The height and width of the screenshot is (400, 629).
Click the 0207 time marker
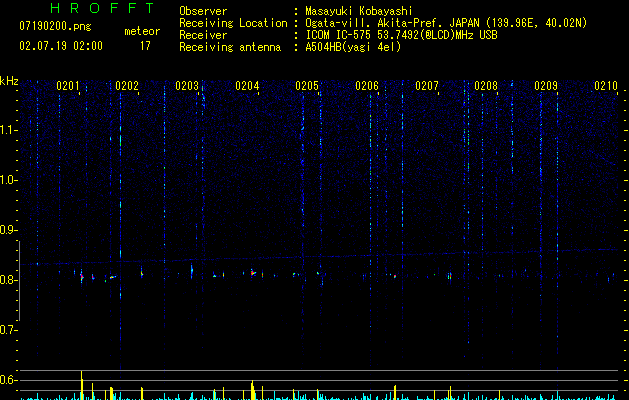(427, 86)
